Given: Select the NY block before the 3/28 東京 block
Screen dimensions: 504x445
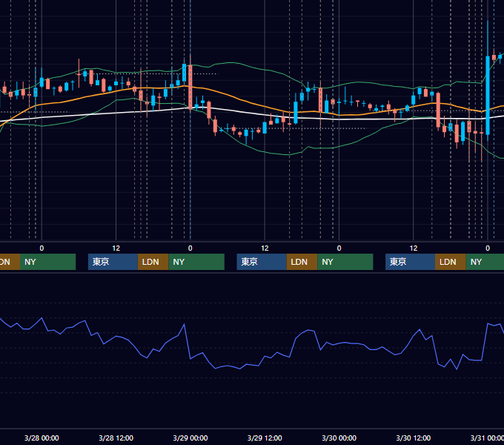Looking at the screenshot, I should (47, 262).
